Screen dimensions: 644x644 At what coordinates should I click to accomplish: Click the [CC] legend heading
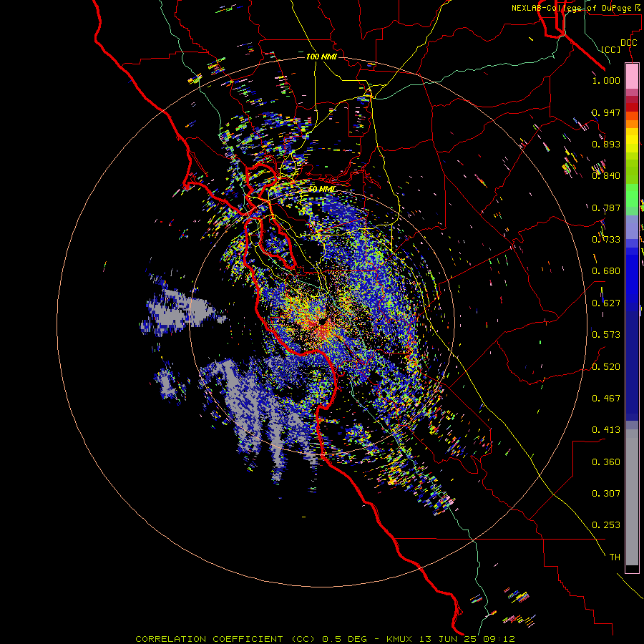coord(611,49)
